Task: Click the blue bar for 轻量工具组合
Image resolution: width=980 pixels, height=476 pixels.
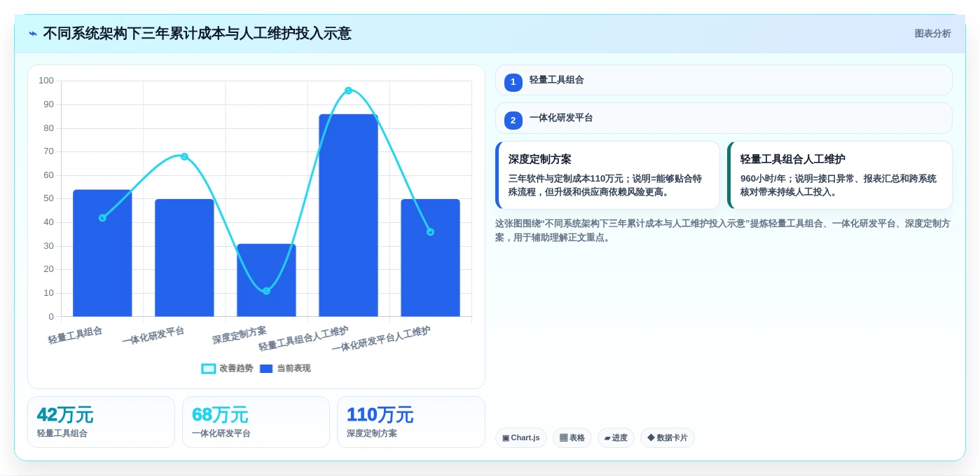Action: [102, 253]
